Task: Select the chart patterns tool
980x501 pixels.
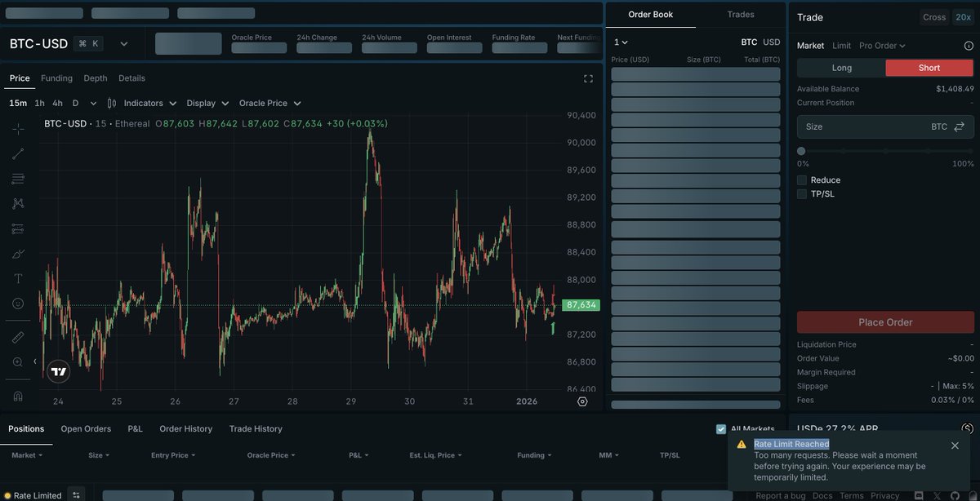Action: coord(18,203)
